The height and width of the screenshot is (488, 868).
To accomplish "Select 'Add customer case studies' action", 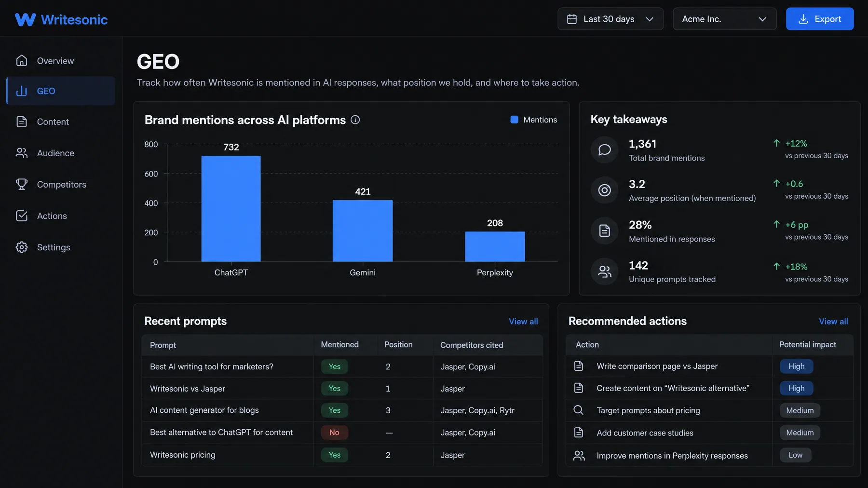I will tap(709, 433).
